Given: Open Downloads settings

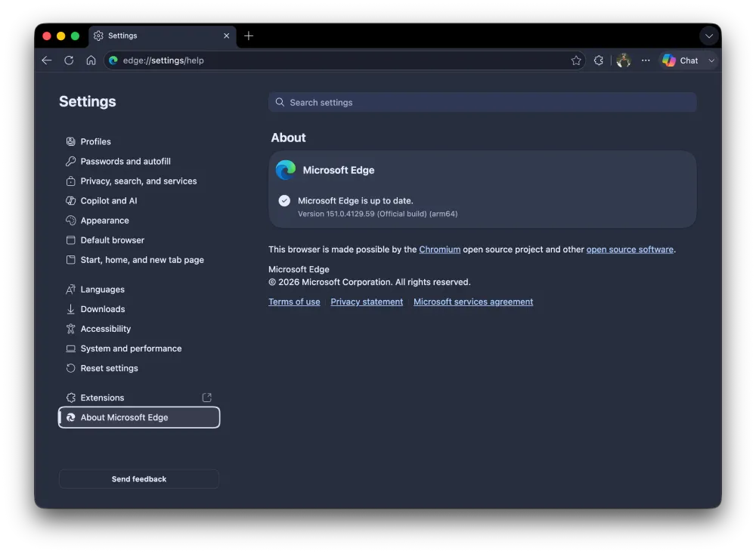Looking at the screenshot, I should 139,309.
